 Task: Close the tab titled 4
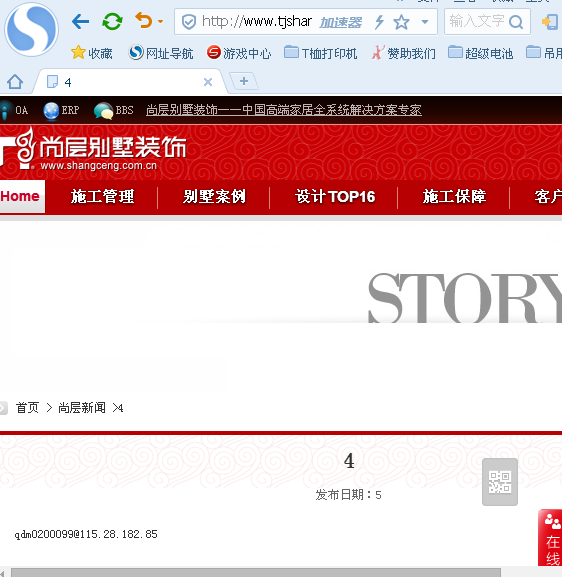208,82
